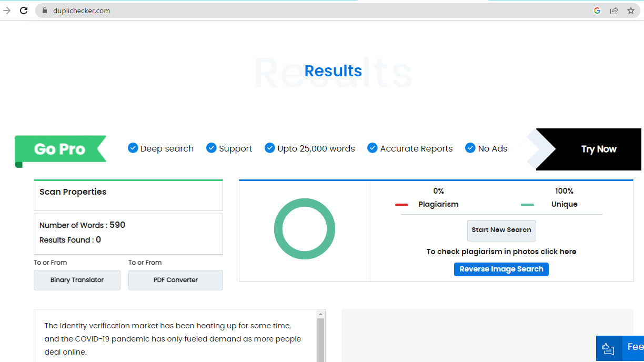Click the green unique-content donut chart
Image resolution: width=644 pixels, height=362 pixels.
point(305,229)
